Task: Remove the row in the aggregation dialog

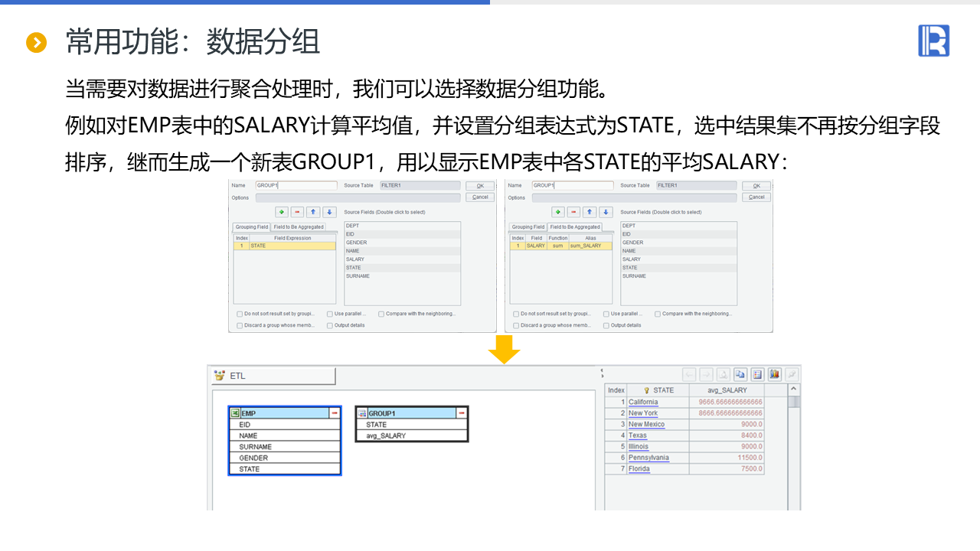Action: (x=573, y=212)
